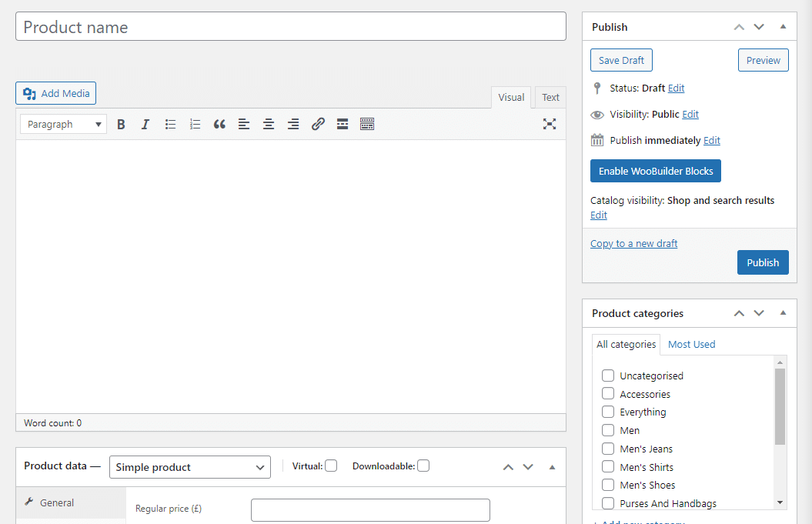
Task: Click Save Draft
Action: 621,60
